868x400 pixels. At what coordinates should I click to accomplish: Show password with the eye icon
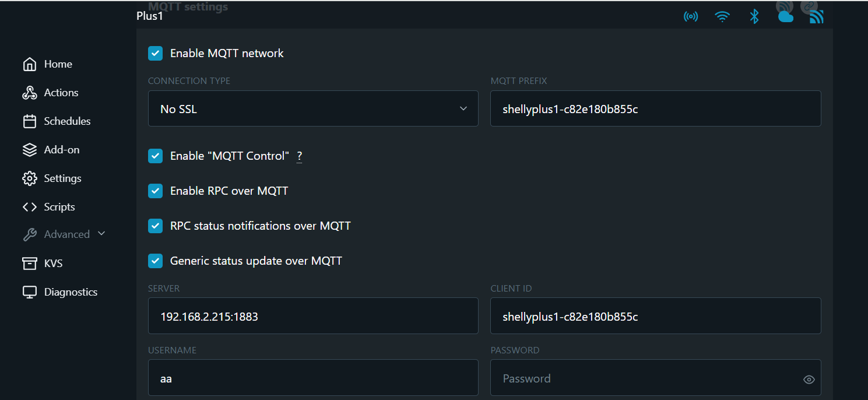pyautogui.click(x=809, y=380)
